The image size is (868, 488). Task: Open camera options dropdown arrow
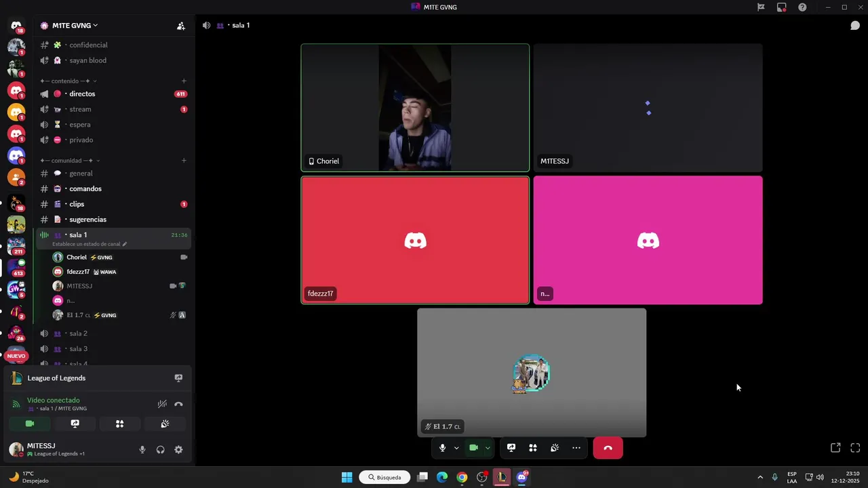[x=488, y=448]
